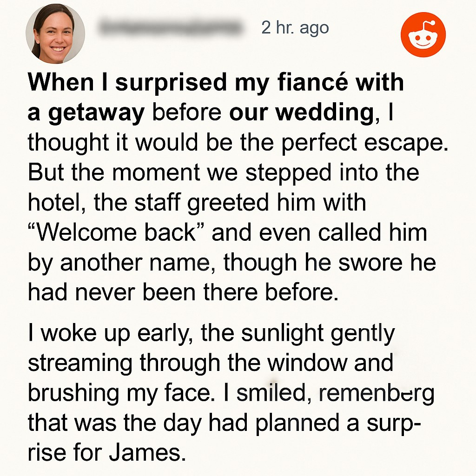The height and width of the screenshot is (476, 476).
Task: Click the misspelled word "remenberg"
Action: (377, 394)
